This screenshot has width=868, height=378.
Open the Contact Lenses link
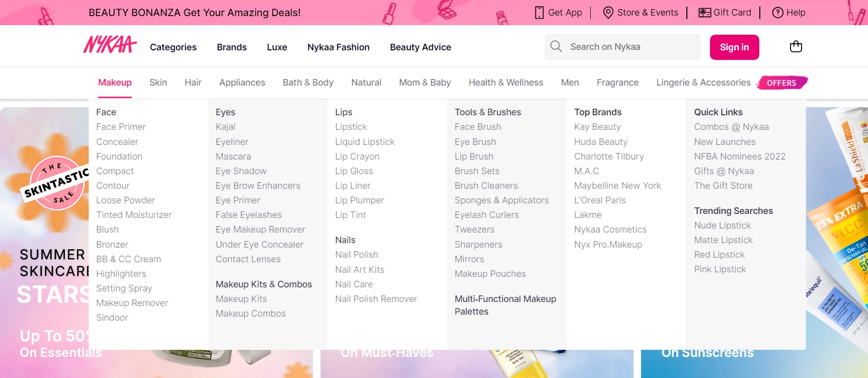click(248, 259)
